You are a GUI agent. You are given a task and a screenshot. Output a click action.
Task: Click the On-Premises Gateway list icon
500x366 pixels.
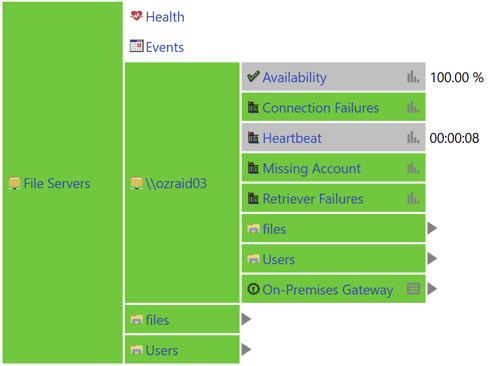point(413,289)
